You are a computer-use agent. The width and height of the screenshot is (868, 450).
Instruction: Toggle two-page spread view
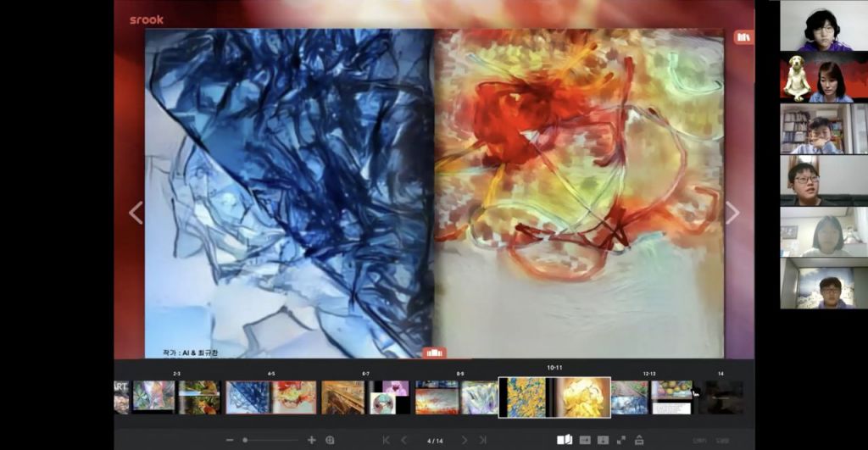click(x=565, y=440)
